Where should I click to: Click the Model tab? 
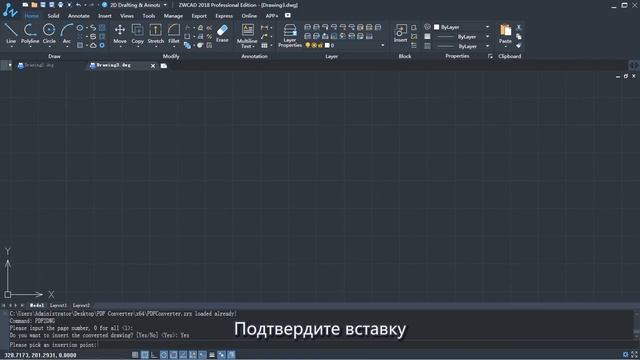tap(37, 305)
